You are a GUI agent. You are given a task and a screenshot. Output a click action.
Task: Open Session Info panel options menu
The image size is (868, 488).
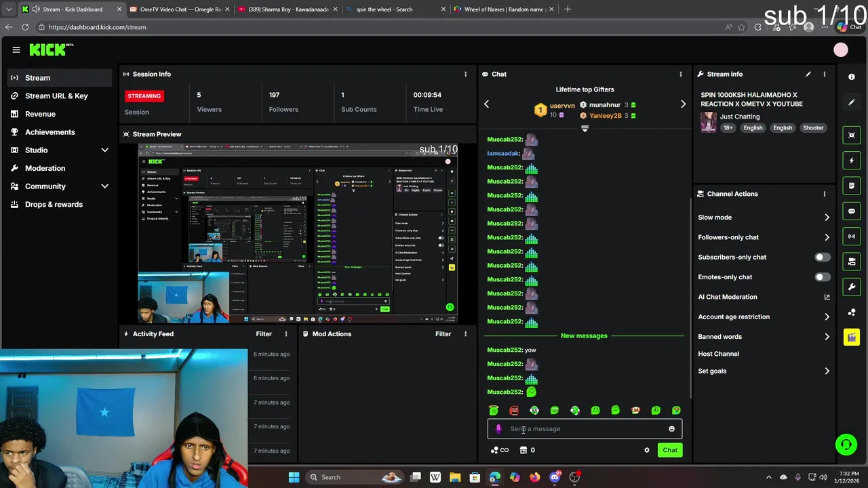465,74
